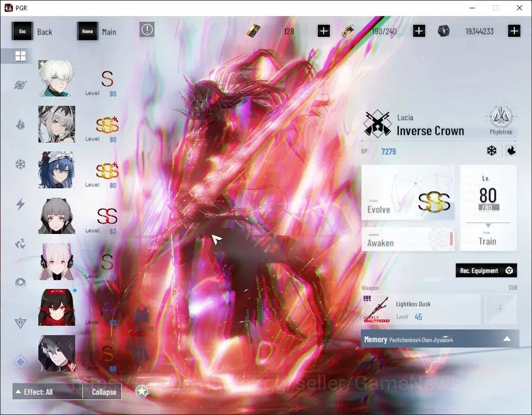The width and height of the screenshot is (532, 415).
Task: Click the Rec. Equipment button
Action: coord(486,270)
